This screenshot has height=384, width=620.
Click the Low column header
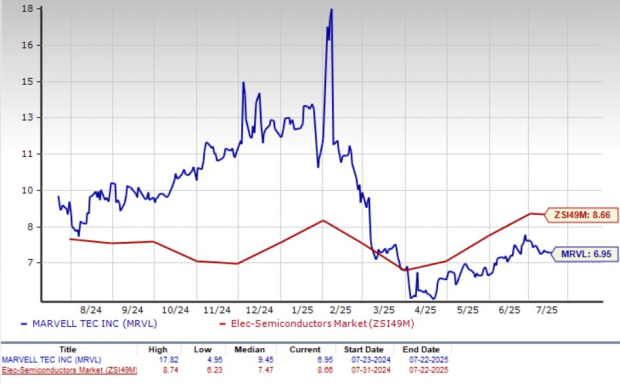pyautogui.click(x=202, y=350)
